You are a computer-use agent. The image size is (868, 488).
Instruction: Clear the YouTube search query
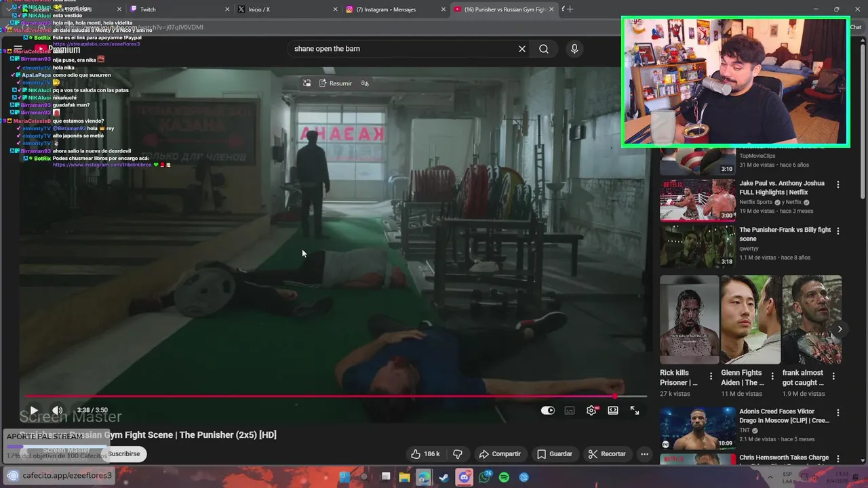point(522,49)
